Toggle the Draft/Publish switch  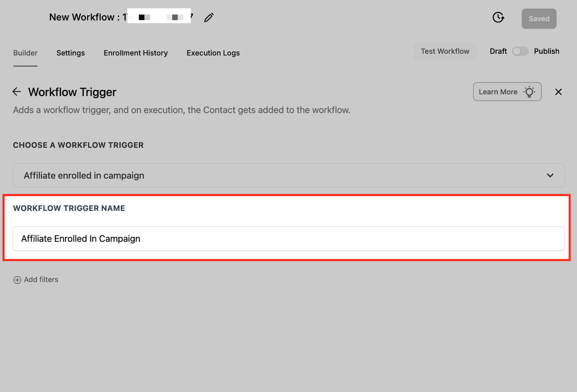pos(520,51)
